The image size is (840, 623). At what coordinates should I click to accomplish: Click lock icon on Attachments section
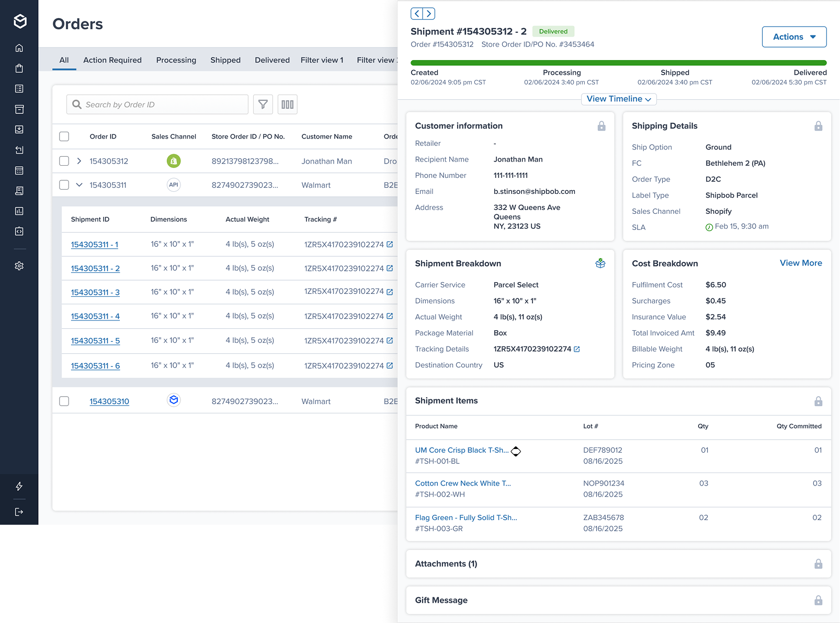[819, 564]
